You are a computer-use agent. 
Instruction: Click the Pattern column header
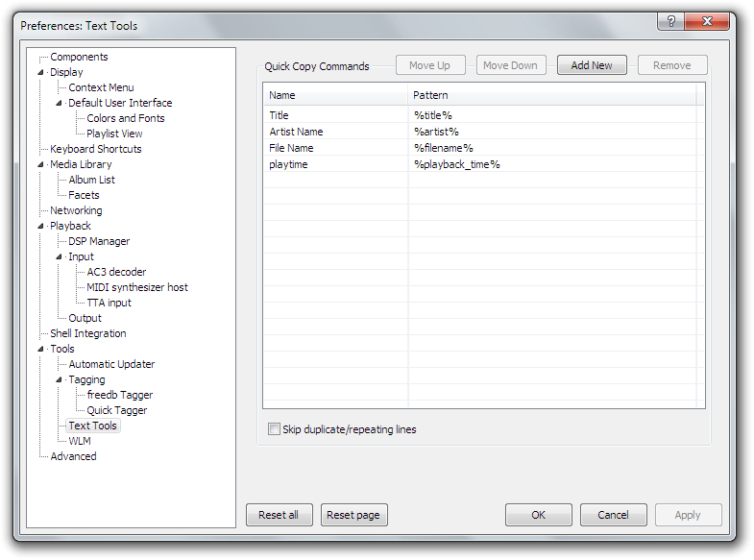pyautogui.click(x=551, y=95)
